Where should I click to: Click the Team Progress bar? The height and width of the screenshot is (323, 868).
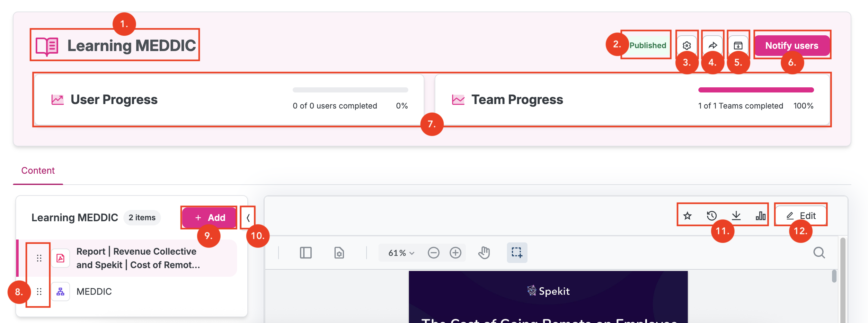tap(756, 90)
